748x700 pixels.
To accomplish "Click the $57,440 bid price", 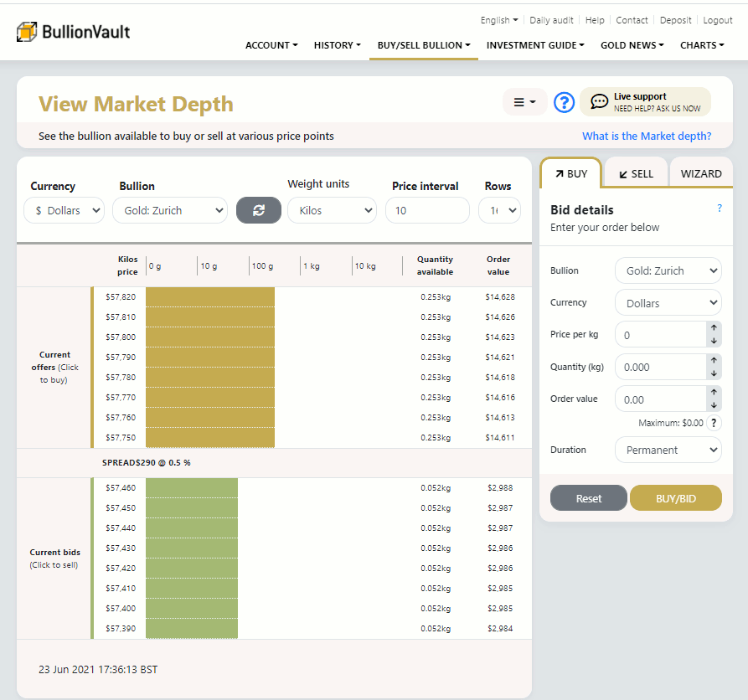I will (121, 528).
